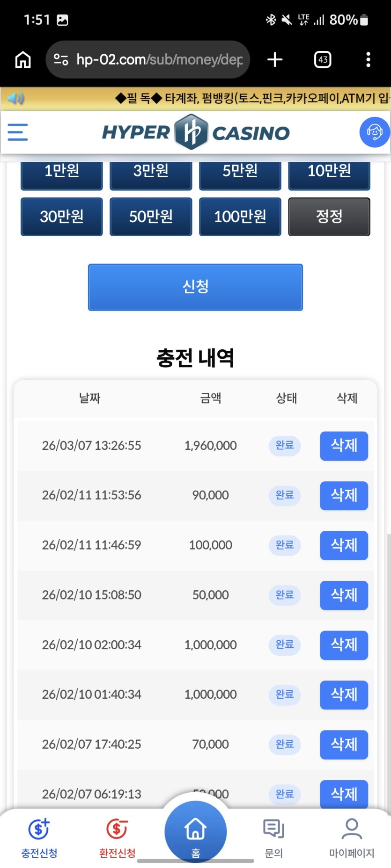Open the tab switcher showing 43 tabs
Viewport: 391px width, 868px height.
(323, 60)
